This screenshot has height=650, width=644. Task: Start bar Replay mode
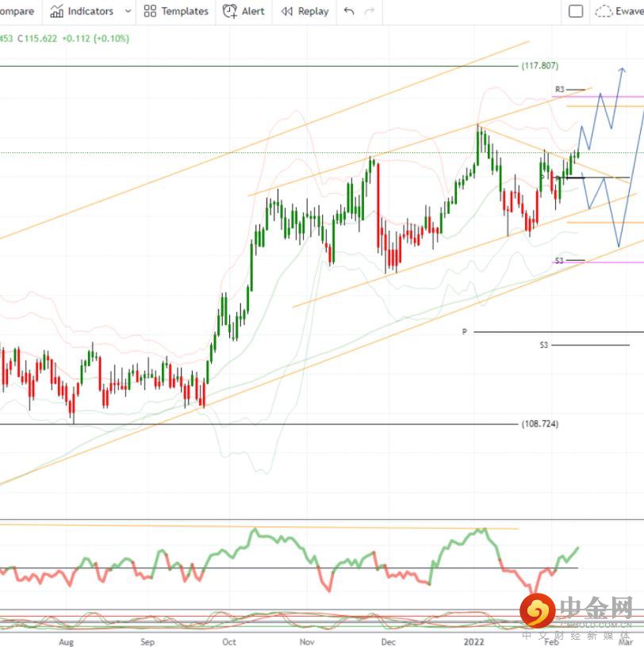click(x=305, y=11)
